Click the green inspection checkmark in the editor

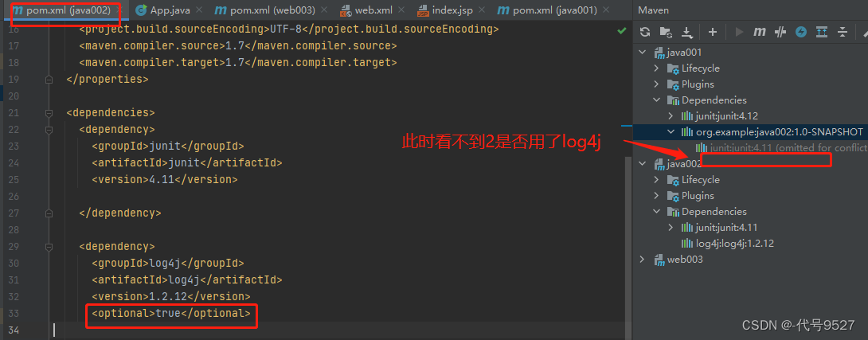coord(621,30)
